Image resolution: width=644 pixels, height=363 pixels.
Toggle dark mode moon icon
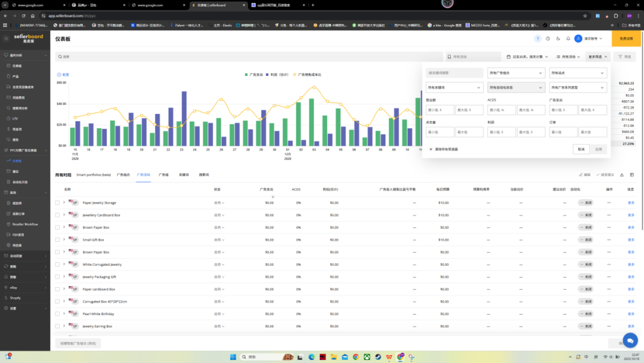coord(558,38)
